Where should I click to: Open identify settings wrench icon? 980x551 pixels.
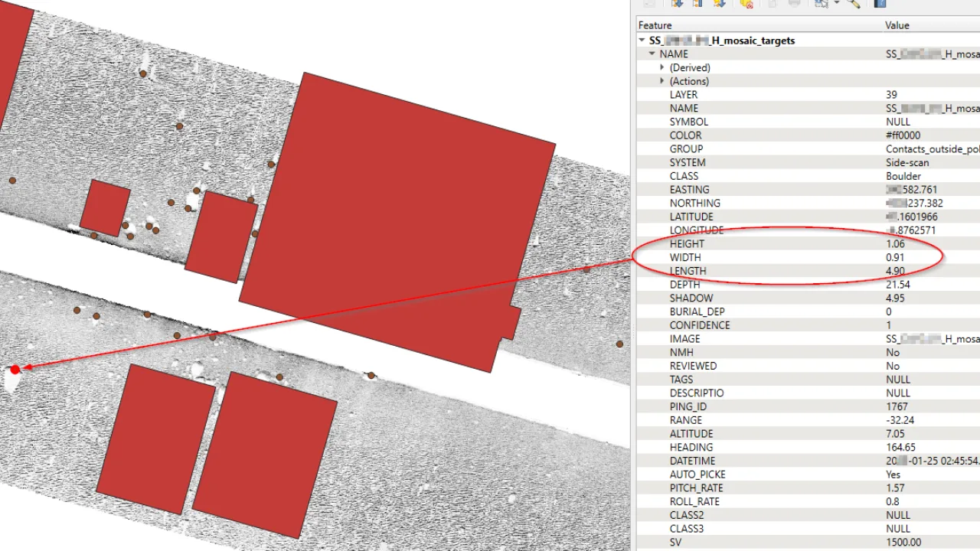pyautogui.click(x=854, y=4)
